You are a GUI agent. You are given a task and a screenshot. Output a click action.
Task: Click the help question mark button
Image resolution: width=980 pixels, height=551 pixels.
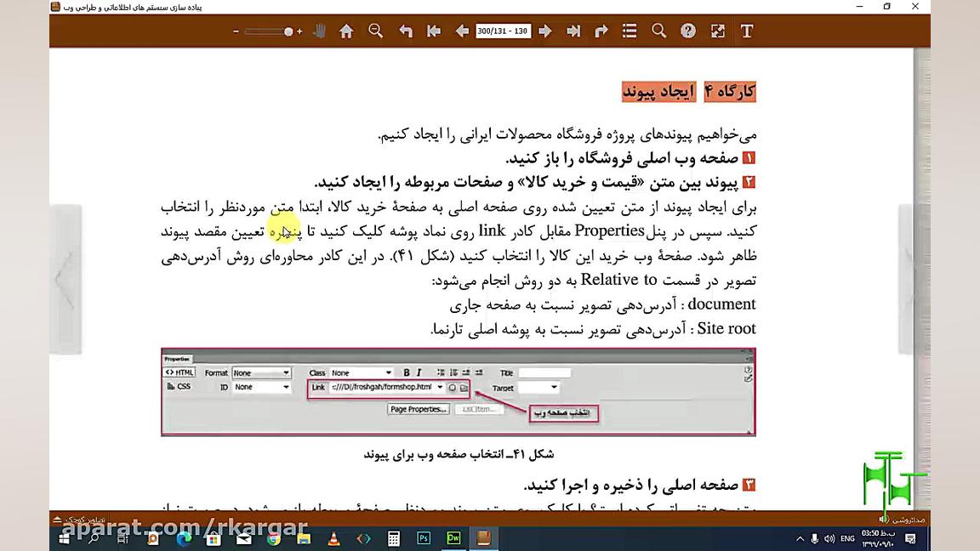[x=687, y=31]
